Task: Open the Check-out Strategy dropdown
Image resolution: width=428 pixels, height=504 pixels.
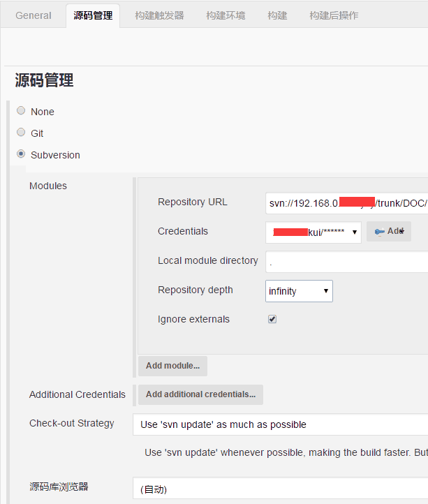Action: click(281, 424)
